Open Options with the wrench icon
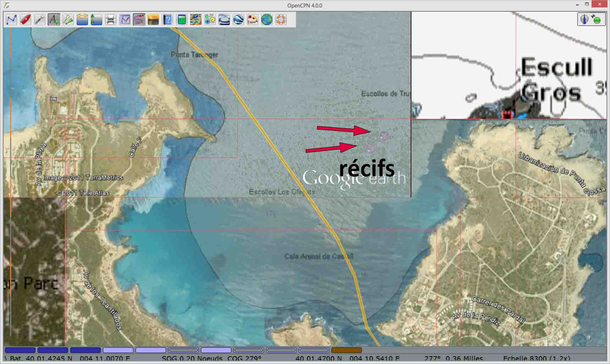This screenshot has width=610, height=364. coord(40,20)
